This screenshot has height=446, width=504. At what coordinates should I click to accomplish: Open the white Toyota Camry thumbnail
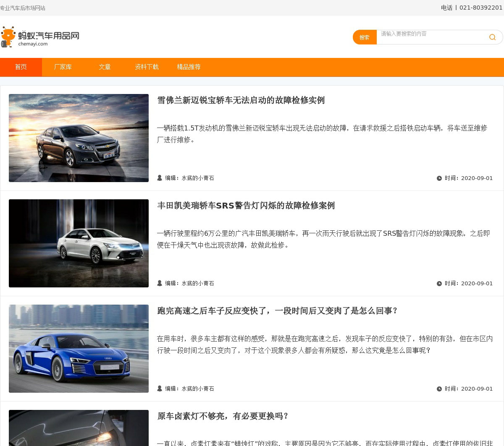pos(79,243)
